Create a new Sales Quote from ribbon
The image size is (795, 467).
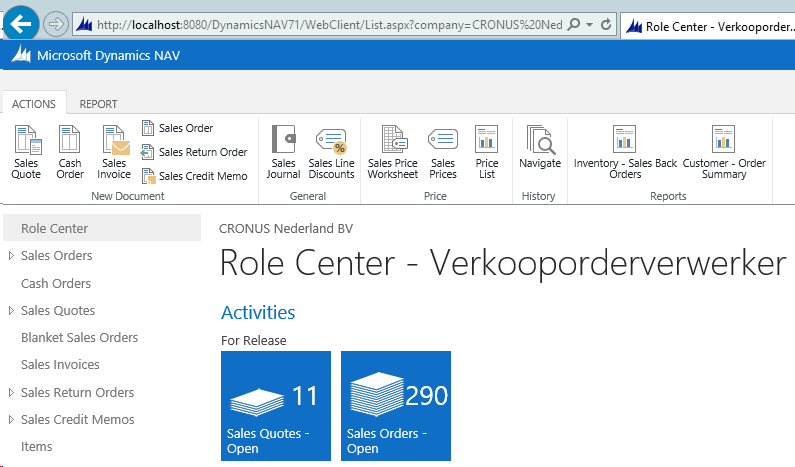(x=26, y=152)
